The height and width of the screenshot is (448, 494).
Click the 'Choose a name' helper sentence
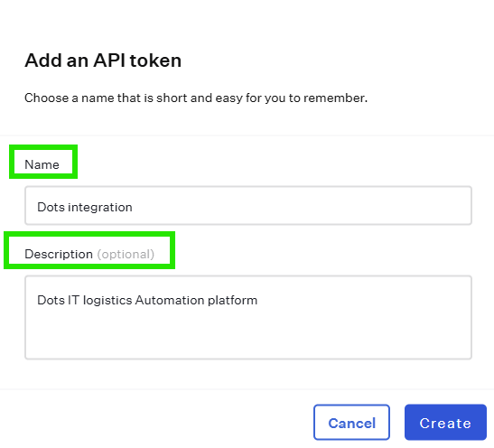point(196,98)
